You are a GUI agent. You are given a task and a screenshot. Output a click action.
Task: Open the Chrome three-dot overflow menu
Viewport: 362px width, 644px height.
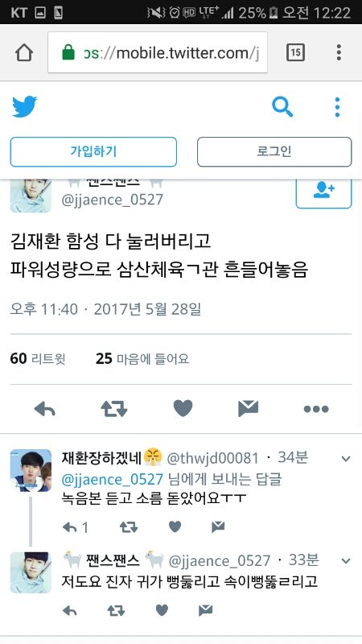(339, 52)
